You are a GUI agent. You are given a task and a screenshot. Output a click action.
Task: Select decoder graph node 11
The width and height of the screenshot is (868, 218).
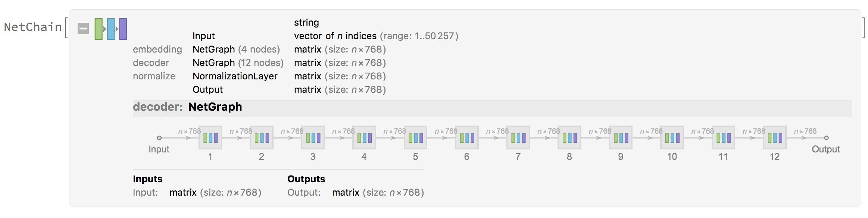724,138
